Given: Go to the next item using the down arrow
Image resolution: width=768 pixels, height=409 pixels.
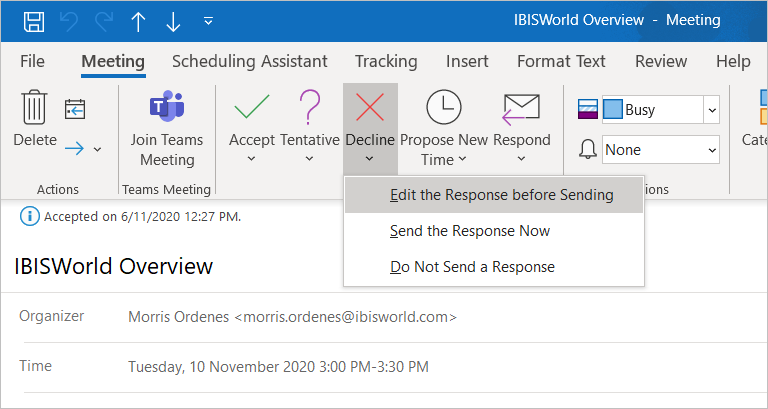Looking at the screenshot, I should [x=172, y=20].
